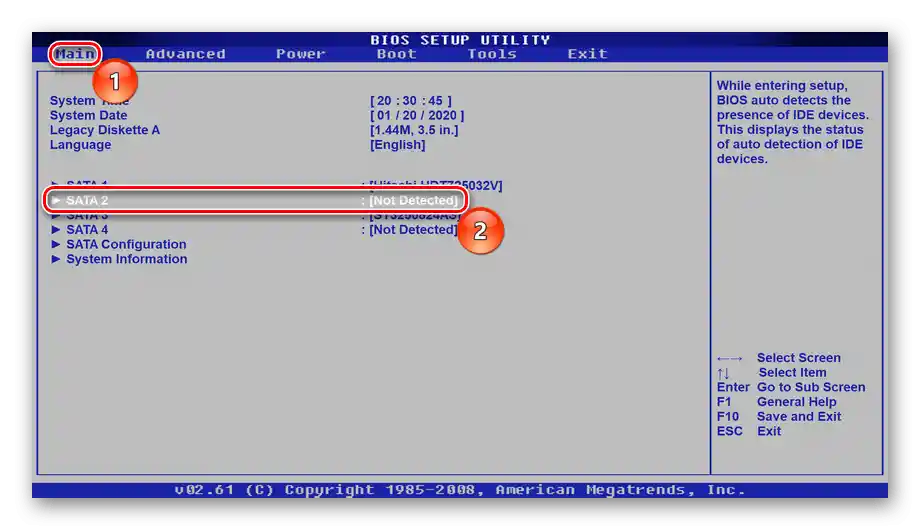The image size is (920, 530).
Task: Select the System Date label
Action: coord(89,116)
